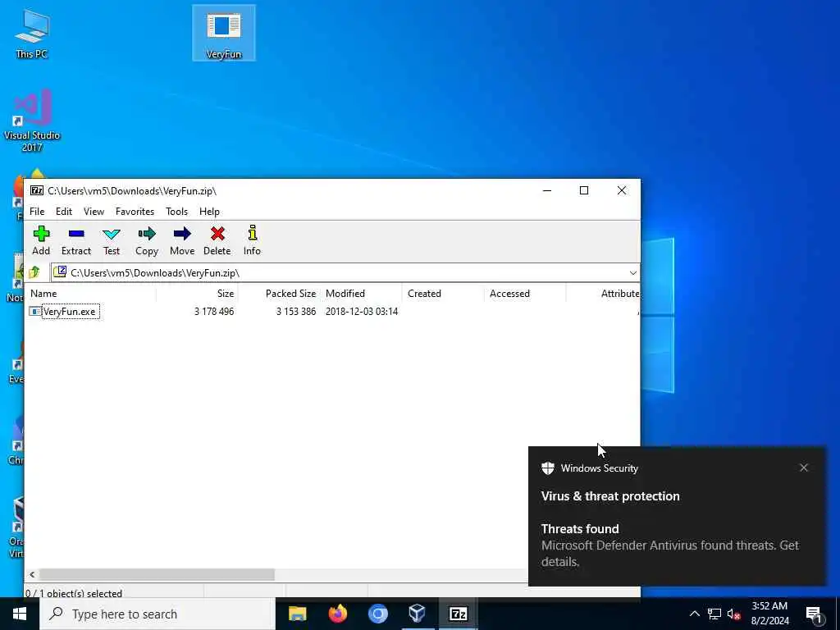The height and width of the screenshot is (630, 840).
Task: Open the Chromium taskbar icon
Action: click(377, 614)
